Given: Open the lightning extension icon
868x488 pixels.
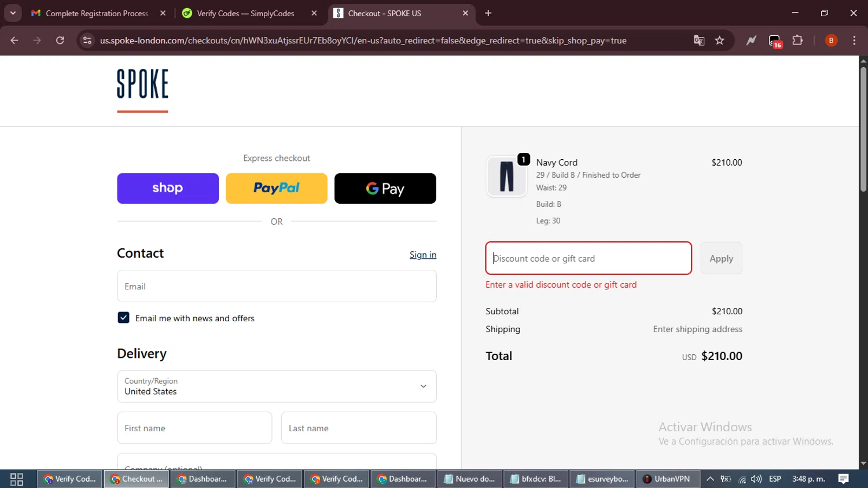Looking at the screenshot, I should click(x=751, y=41).
